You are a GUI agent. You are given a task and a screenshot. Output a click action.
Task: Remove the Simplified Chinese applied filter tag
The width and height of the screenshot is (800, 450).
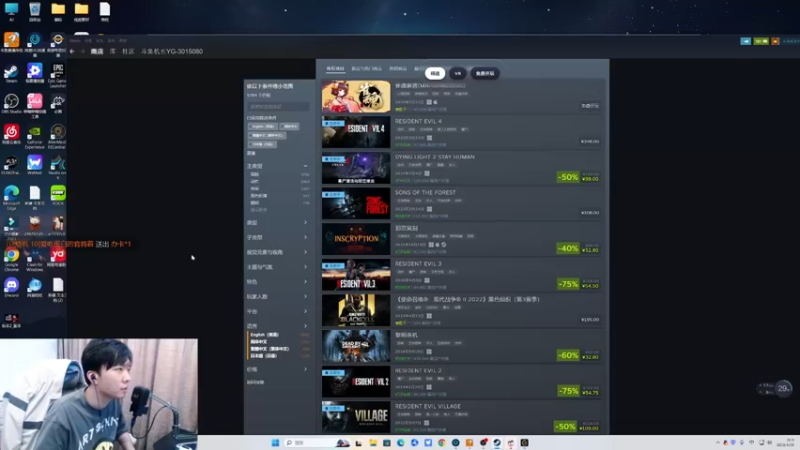(x=289, y=127)
